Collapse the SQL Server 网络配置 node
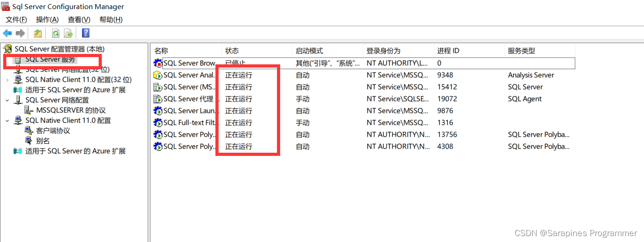644x242 pixels. (7, 100)
